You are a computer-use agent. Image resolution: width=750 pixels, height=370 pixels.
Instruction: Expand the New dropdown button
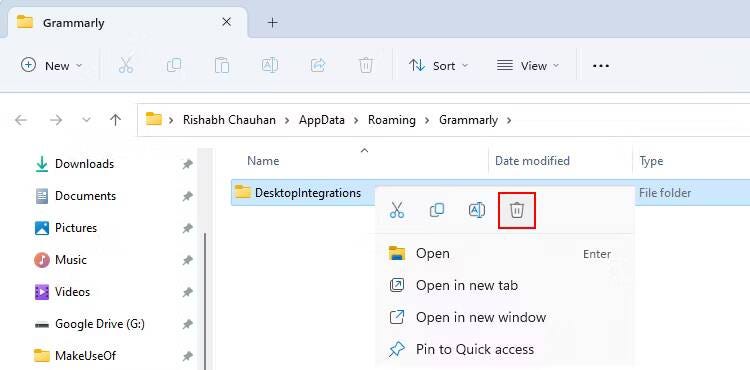[52, 65]
